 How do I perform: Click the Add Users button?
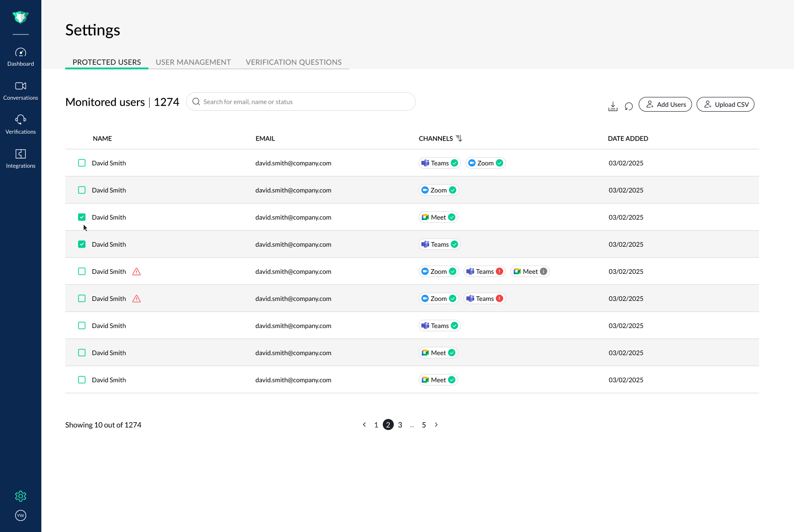point(665,104)
